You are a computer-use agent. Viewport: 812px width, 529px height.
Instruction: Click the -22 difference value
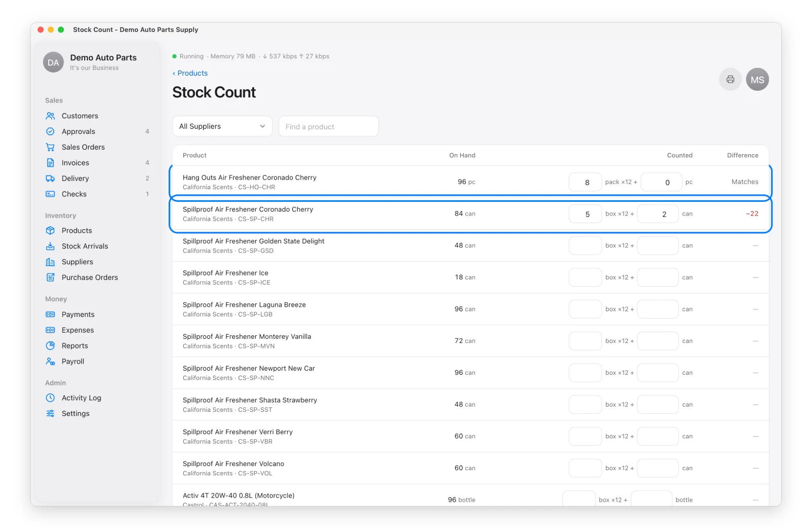pos(752,214)
